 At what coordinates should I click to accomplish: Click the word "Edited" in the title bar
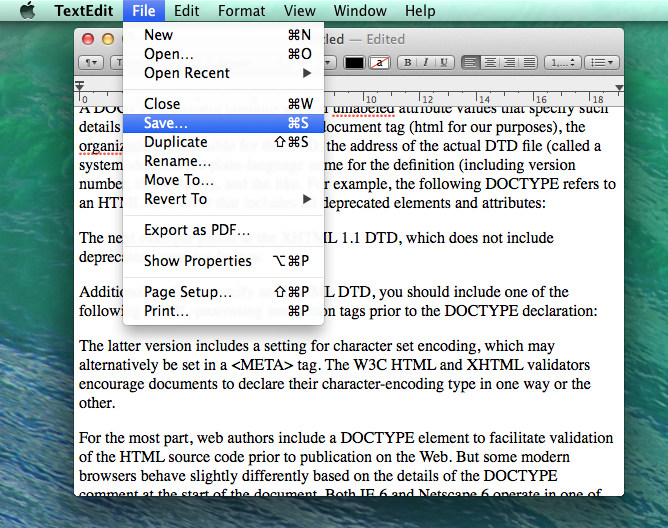point(386,39)
